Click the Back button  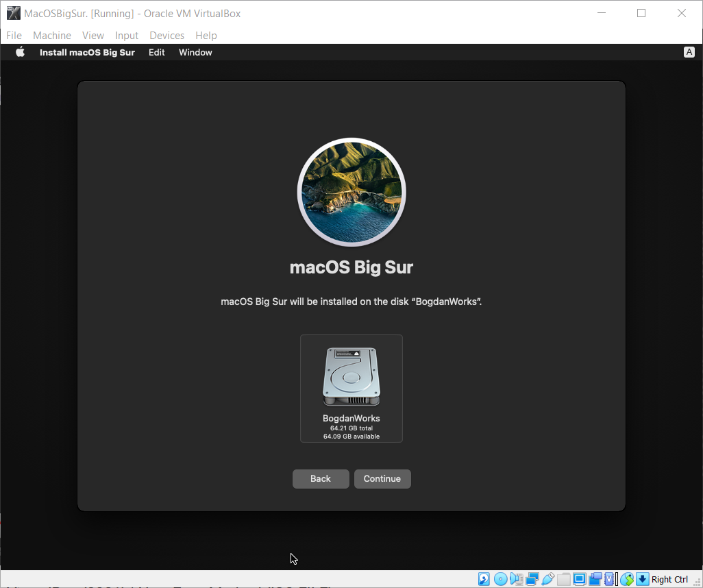point(321,478)
